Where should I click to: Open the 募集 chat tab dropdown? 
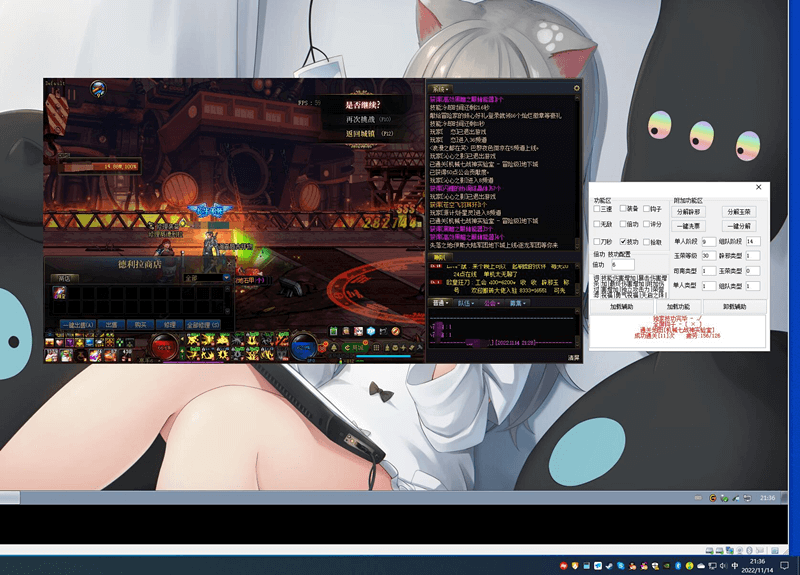click(517, 303)
